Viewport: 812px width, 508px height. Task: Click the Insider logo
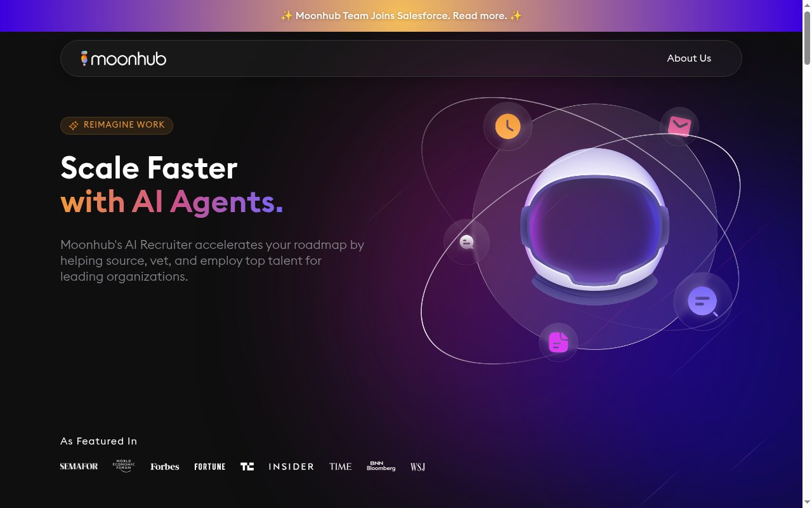tap(291, 467)
